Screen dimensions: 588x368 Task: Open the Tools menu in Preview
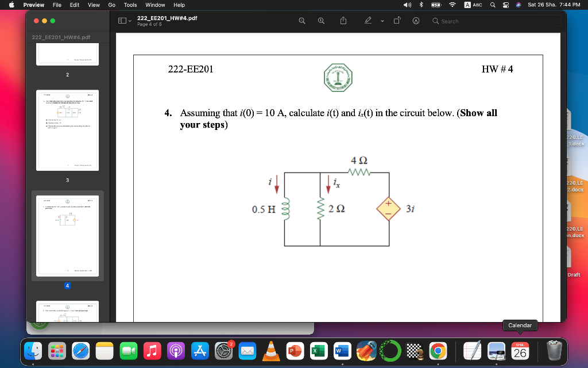[x=130, y=5]
